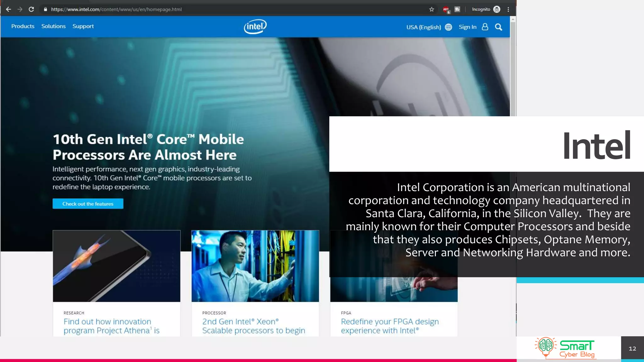The height and width of the screenshot is (362, 644).
Task: Click the Intel site search magnifier
Action: tap(498, 27)
